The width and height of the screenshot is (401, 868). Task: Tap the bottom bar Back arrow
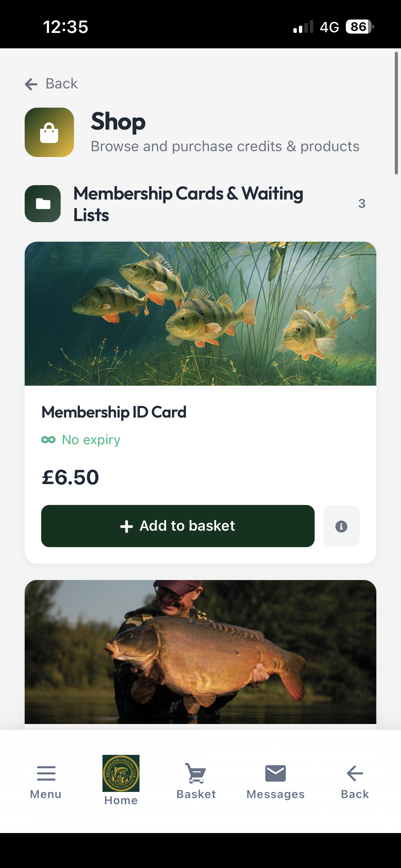point(355,773)
